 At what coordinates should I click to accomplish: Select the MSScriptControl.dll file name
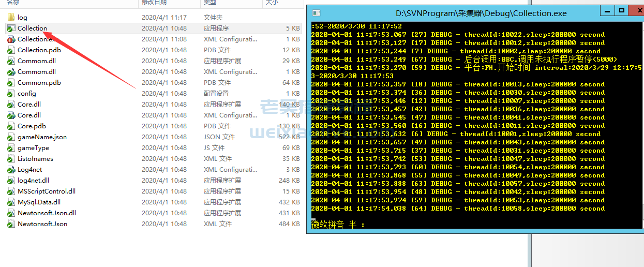pyautogui.click(x=46, y=191)
